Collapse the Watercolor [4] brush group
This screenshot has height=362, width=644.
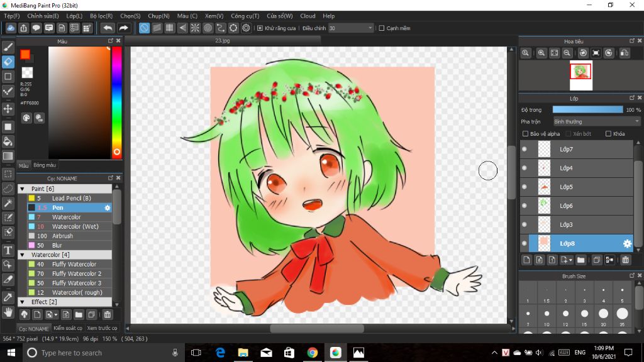coord(22,255)
